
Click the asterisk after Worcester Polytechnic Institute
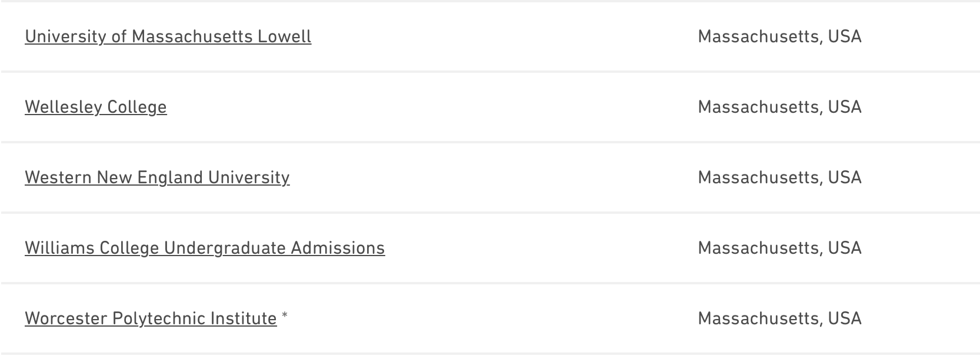pos(285,316)
